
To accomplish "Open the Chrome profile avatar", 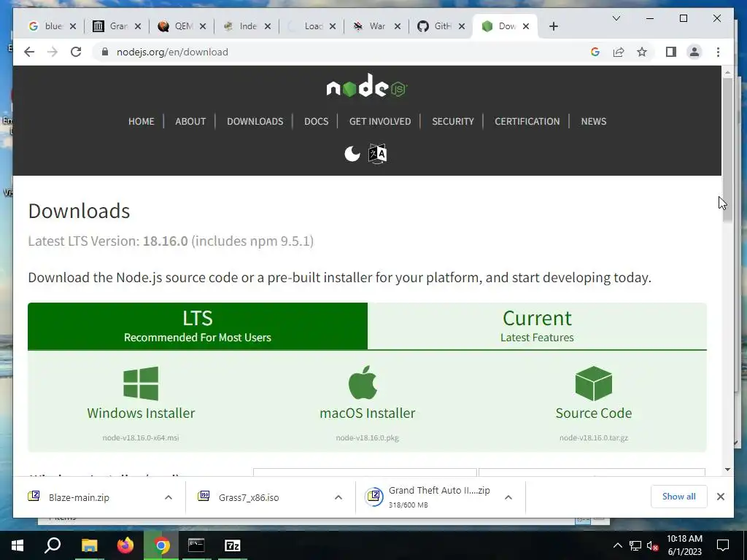I will 694,52.
